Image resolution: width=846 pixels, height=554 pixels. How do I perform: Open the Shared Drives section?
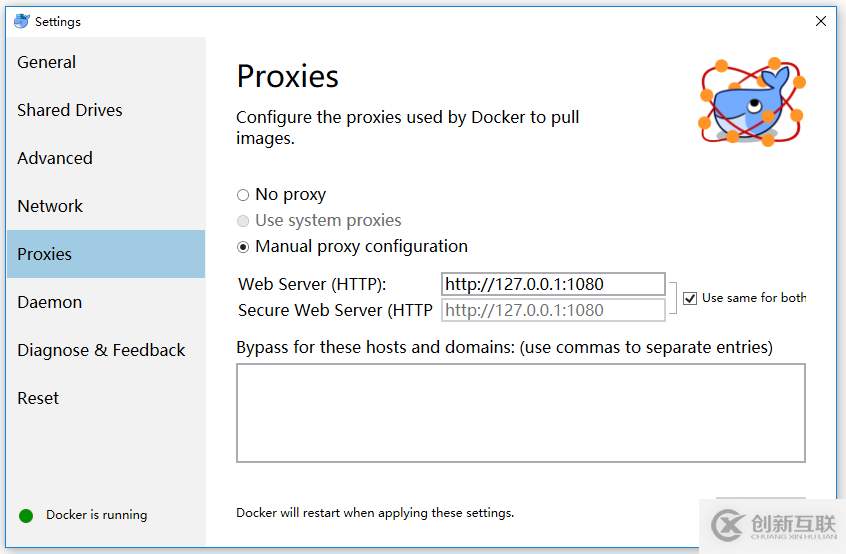click(x=70, y=110)
